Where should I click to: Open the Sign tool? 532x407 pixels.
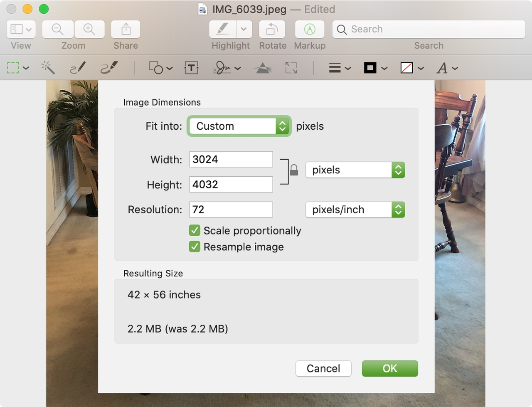point(223,68)
